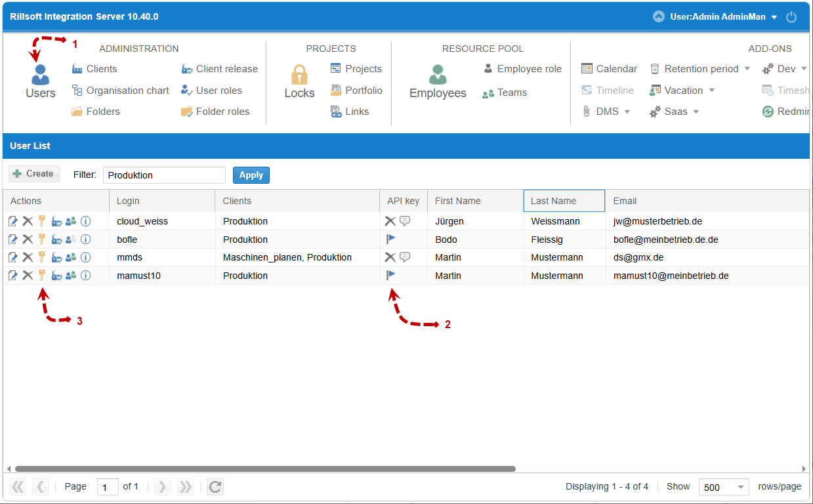Viewport: 813px width, 504px height.
Task: Open User roles
Action: (211, 91)
